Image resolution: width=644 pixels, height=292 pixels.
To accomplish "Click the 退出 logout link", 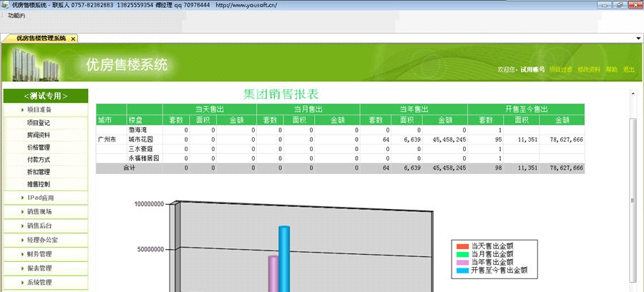I will coord(628,69).
